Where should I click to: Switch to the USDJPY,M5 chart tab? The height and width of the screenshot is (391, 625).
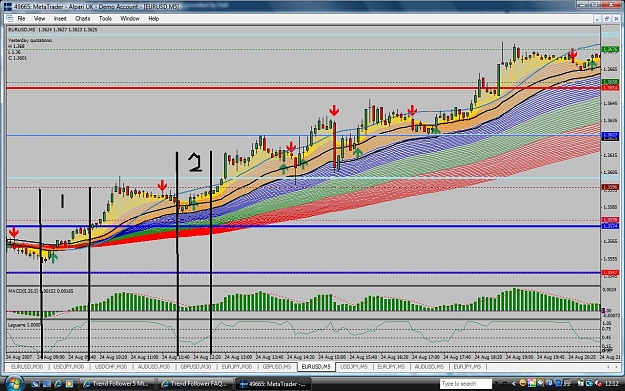pyautogui.click(x=354, y=366)
